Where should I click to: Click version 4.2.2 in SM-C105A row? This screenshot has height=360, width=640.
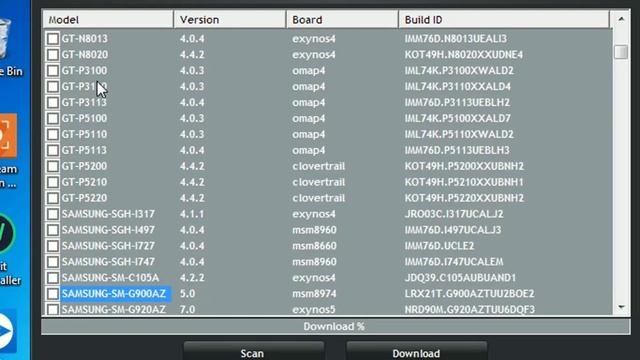tap(192, 278)
